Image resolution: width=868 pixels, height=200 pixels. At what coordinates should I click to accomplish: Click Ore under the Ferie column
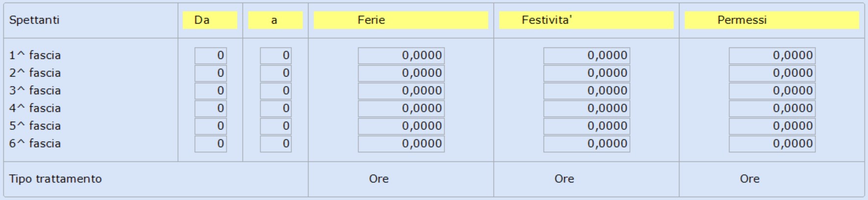[x=379, y=179]
